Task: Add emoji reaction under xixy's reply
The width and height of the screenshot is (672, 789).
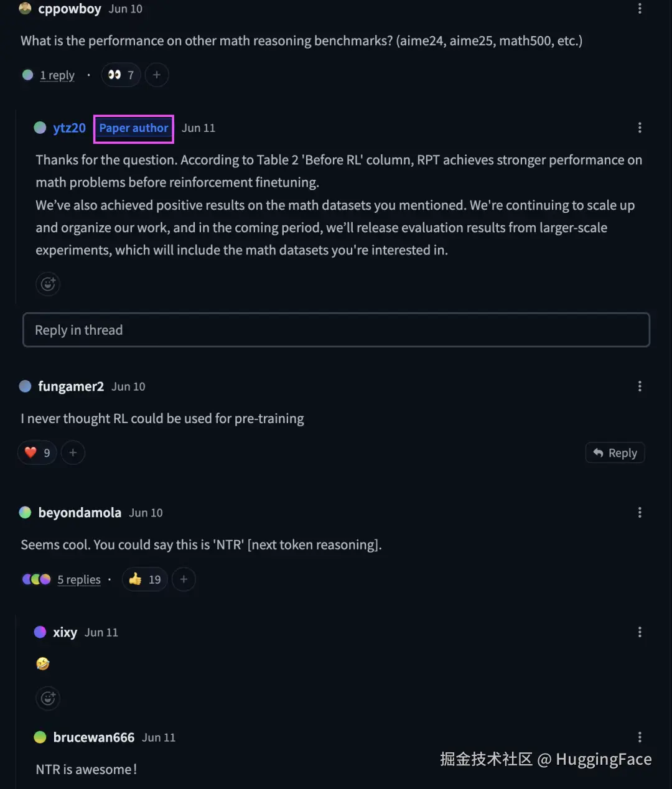Action: (48, 698)
